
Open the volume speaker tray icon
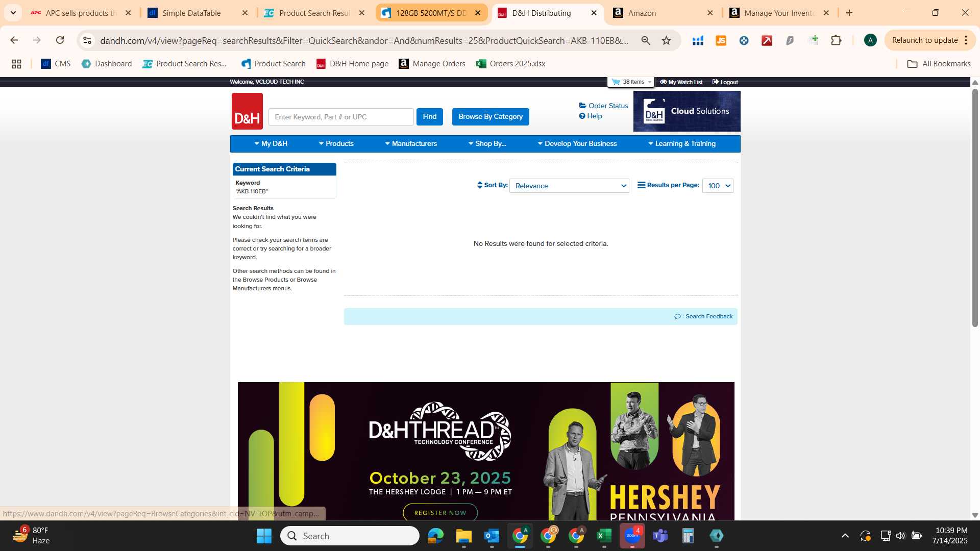coord(900,536)
